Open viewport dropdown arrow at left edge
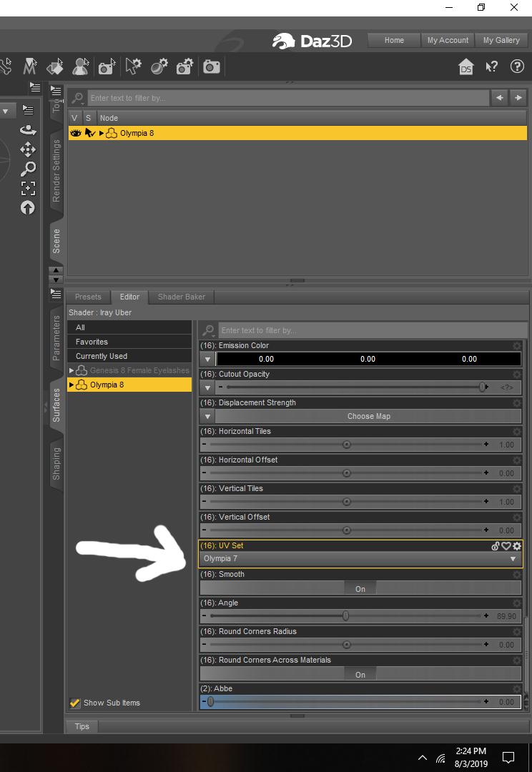This screenshot has height=772, width=532. [6, 111]
